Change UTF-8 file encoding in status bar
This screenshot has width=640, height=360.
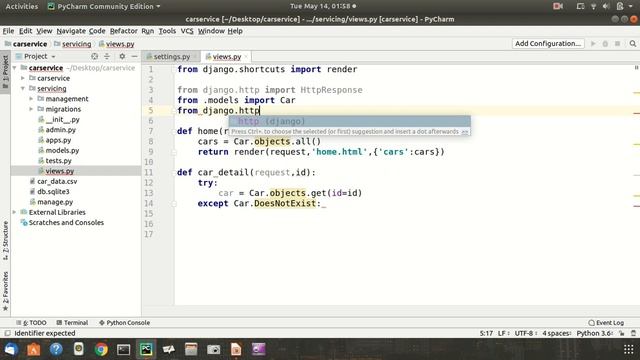click(x=525, y=333)
